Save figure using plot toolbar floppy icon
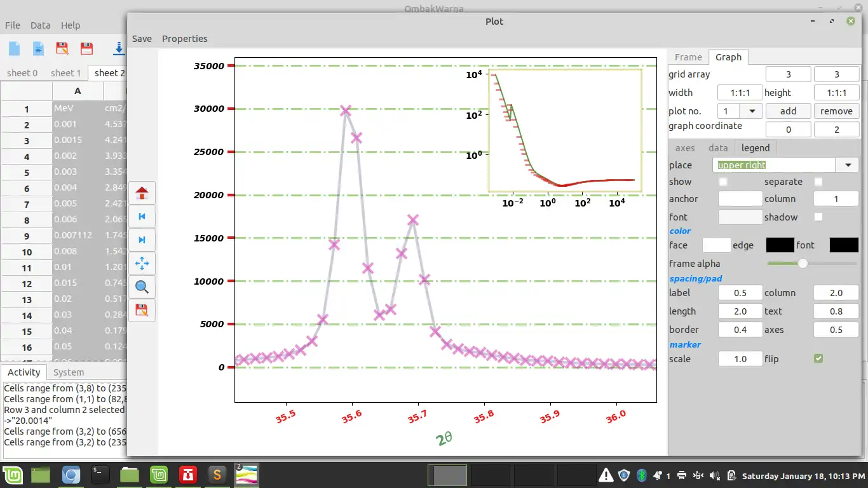Screen dimensions: 868x488 tap(142, 310)
